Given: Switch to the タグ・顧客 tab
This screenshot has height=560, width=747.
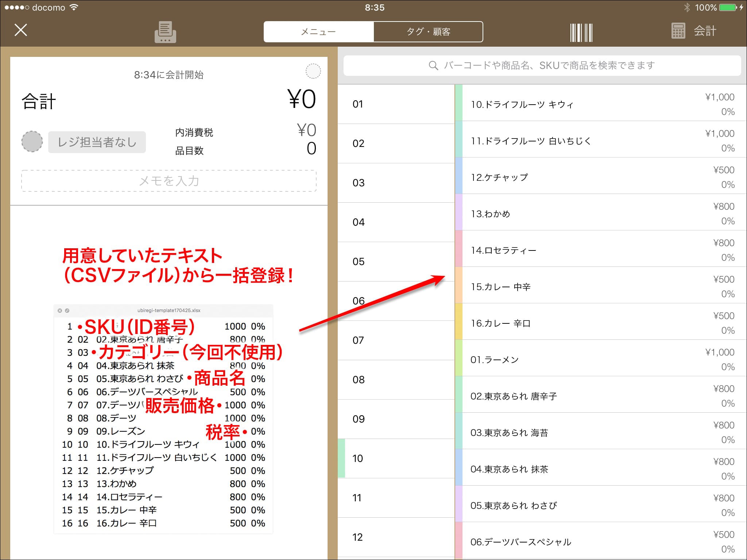Looking at the screenshot, I should coord(428,32).
